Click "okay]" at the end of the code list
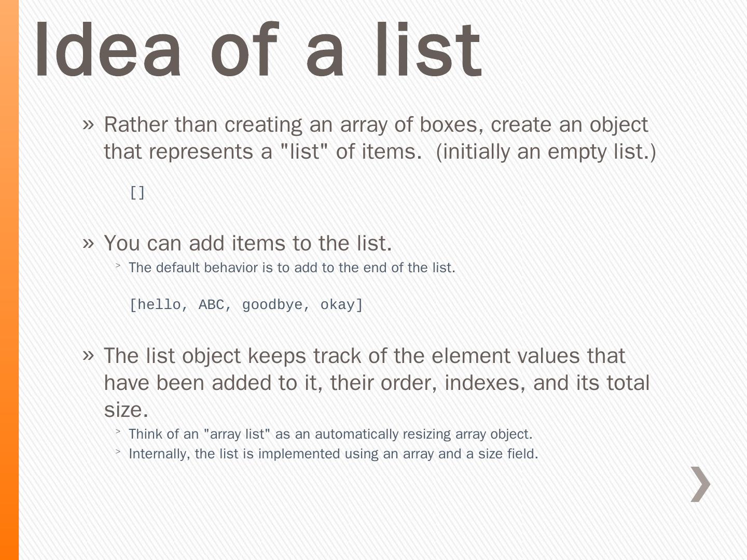This screenshot has width=747, height=560. click(x=341, y=305)
